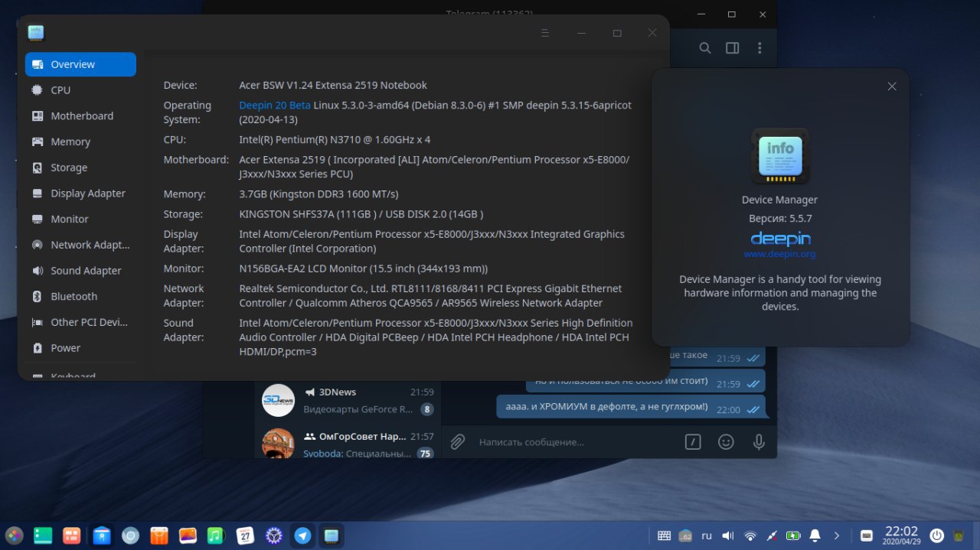The height and width of the screenshot is (550, 980).
Task: Toggle Telegram right side panel
Action: pyautogui.click(x=732, y=48)
